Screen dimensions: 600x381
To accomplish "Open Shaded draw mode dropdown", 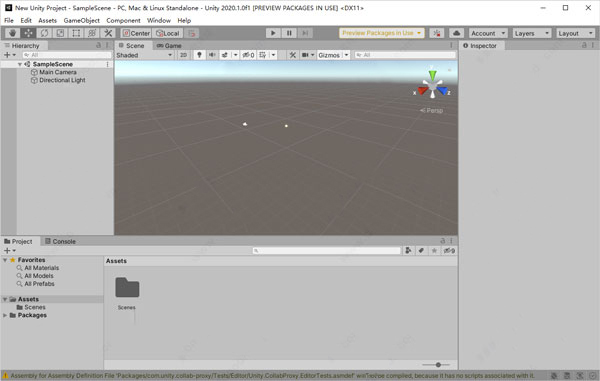I will 144,55.
